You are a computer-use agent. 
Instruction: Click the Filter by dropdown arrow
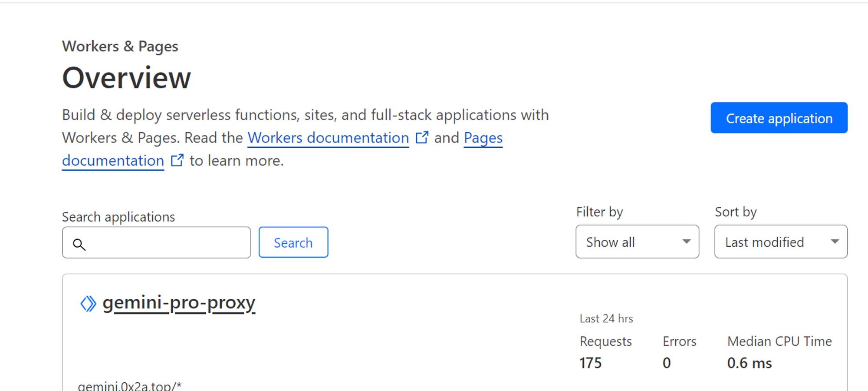(686, 242)
